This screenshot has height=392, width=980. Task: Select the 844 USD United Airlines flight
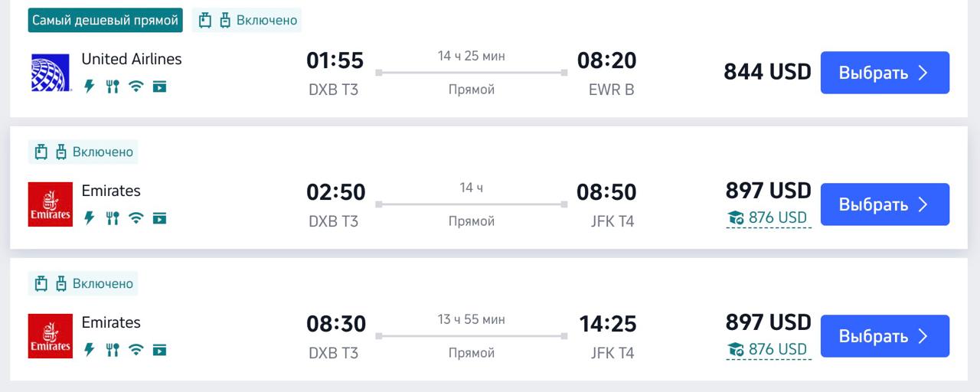(x=885, y=73)
